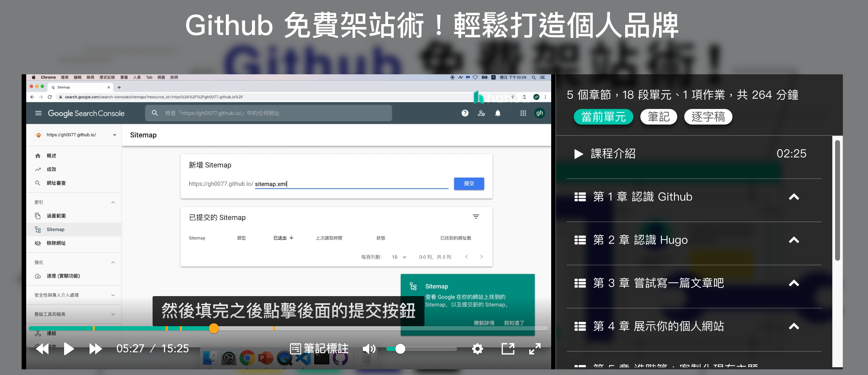This screenshot has height=375, width=868.
Task: Open the video player settings gear
Action: 477,349
